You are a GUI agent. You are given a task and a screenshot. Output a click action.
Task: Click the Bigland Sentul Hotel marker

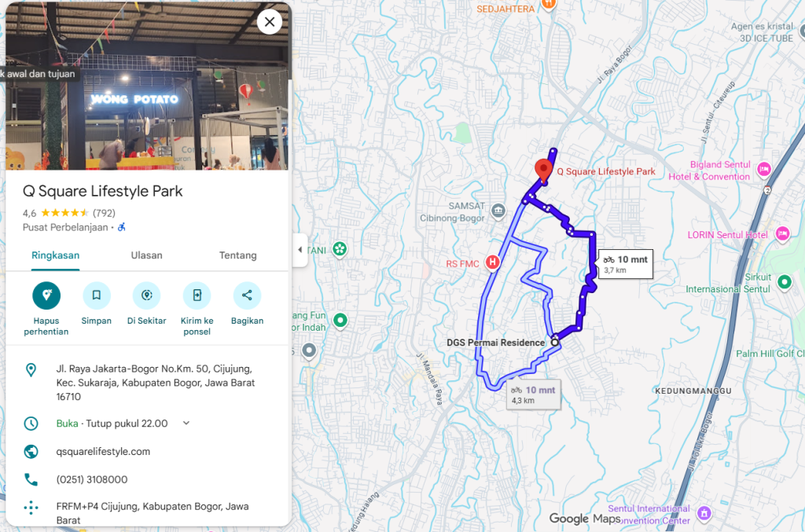click(x=764, y=169)
